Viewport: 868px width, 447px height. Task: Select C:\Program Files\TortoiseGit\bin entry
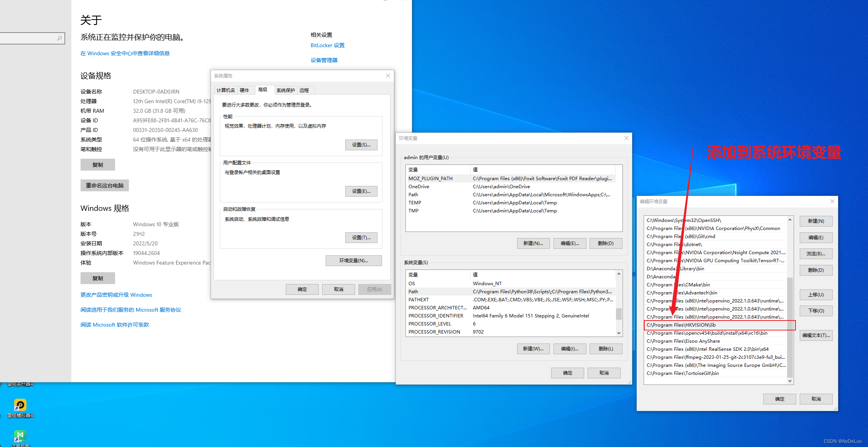click(x=716, y=373)
